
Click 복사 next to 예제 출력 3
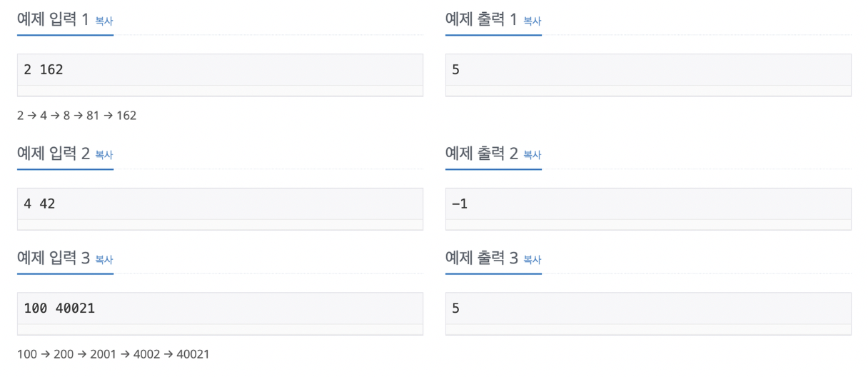[x=533, y=260]
